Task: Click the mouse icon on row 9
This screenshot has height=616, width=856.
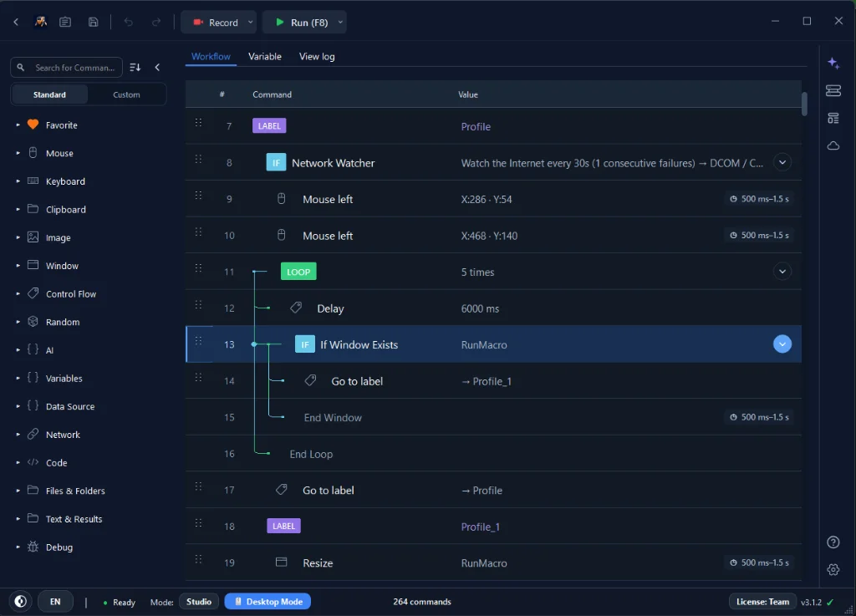Action: click(x=281, y=199)
